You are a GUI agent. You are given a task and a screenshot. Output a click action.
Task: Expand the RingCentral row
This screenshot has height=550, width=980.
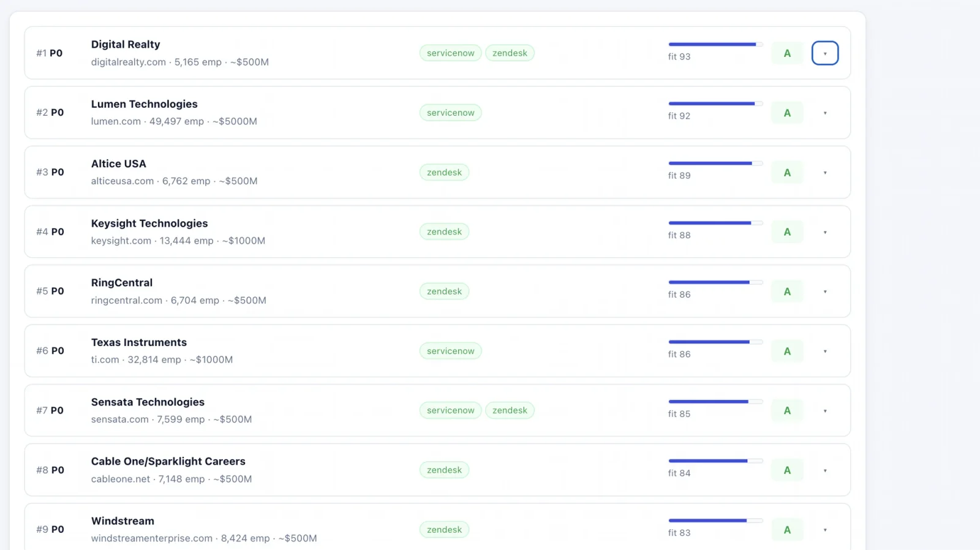(x=824, y=292)
